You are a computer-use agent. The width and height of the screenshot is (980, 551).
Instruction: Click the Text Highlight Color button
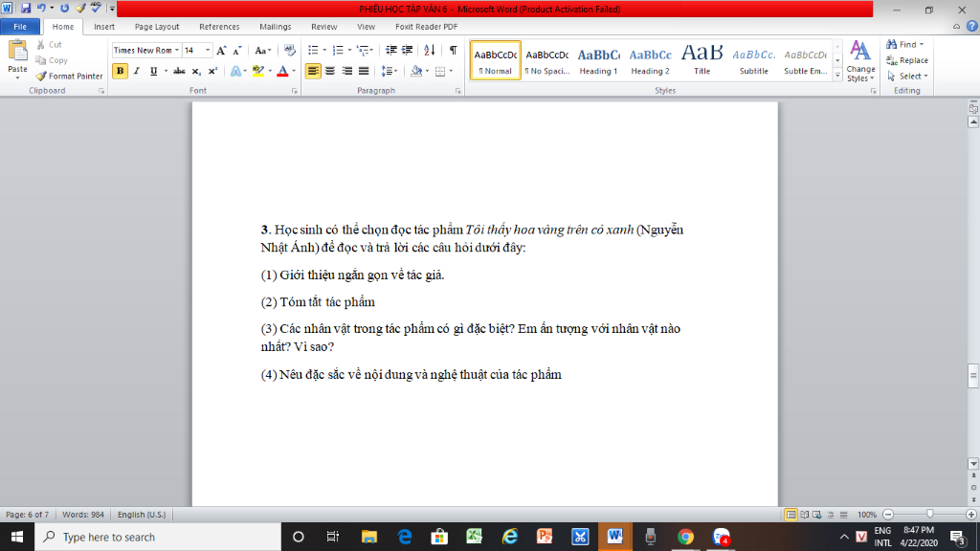coord(258,71)
